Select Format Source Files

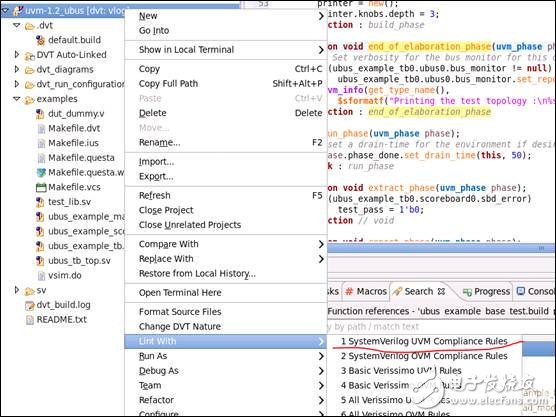226,312
